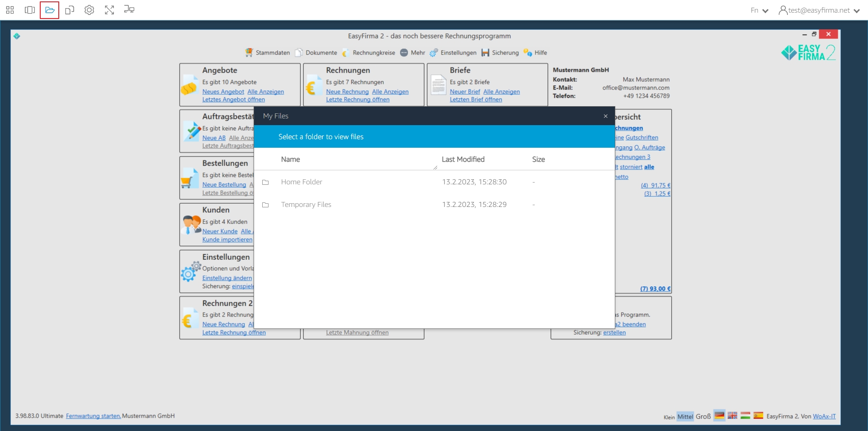Open the Mehr menu

tap(413, 53)
